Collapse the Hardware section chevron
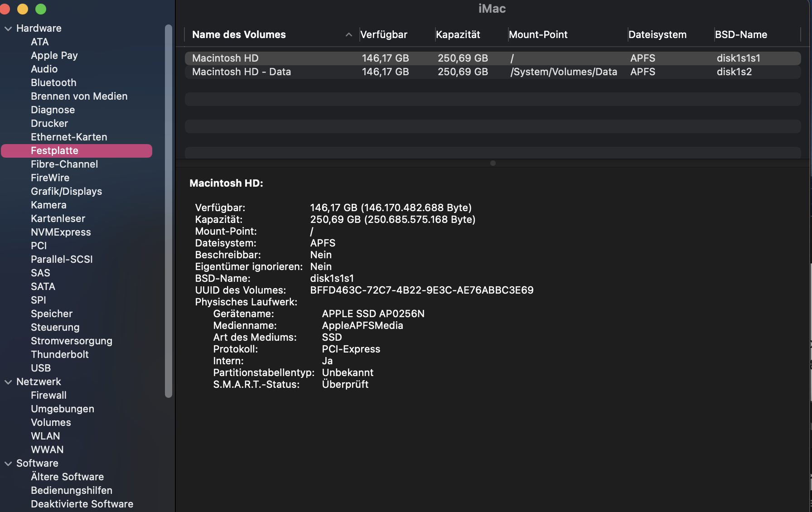The image size is (812, 512). click(8, 29)
